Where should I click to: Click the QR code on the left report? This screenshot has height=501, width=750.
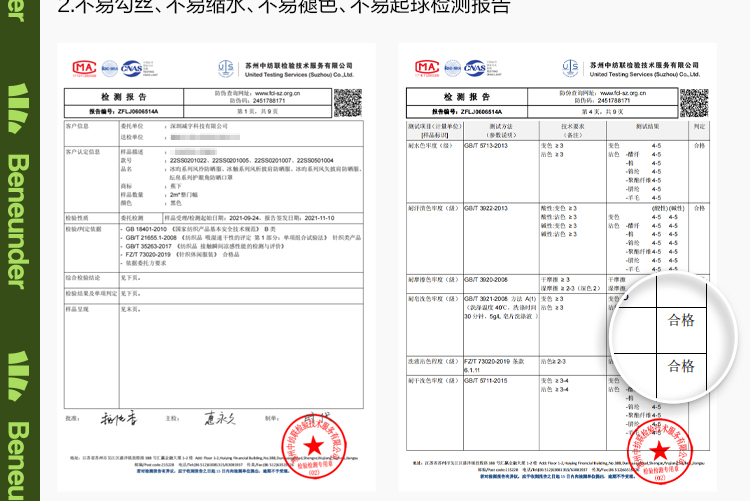347,103
